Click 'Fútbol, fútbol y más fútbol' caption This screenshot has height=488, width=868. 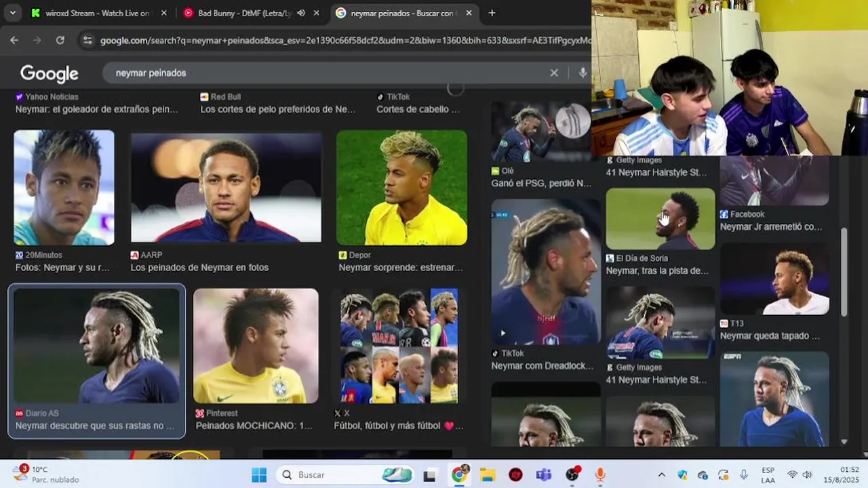click(399, 426)
